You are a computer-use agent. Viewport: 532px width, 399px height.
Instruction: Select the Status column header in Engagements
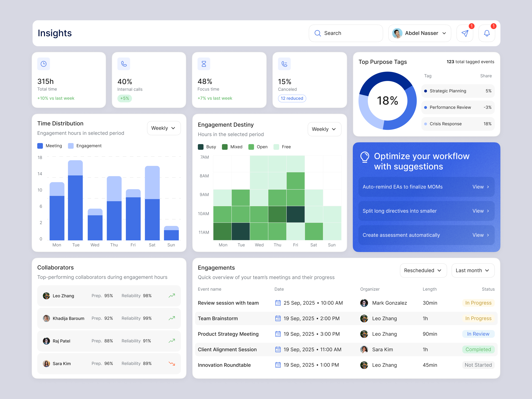point(488,289)
